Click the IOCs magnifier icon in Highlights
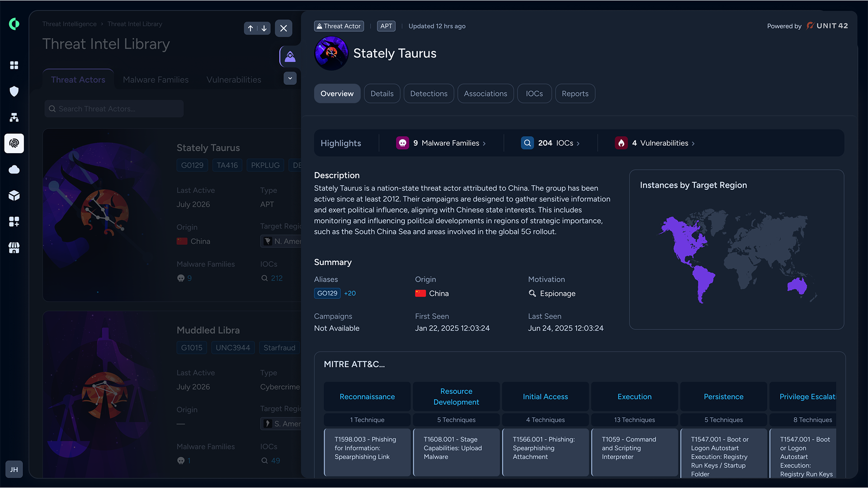Screen dimensions: 868x488 (x=527, y=143)
